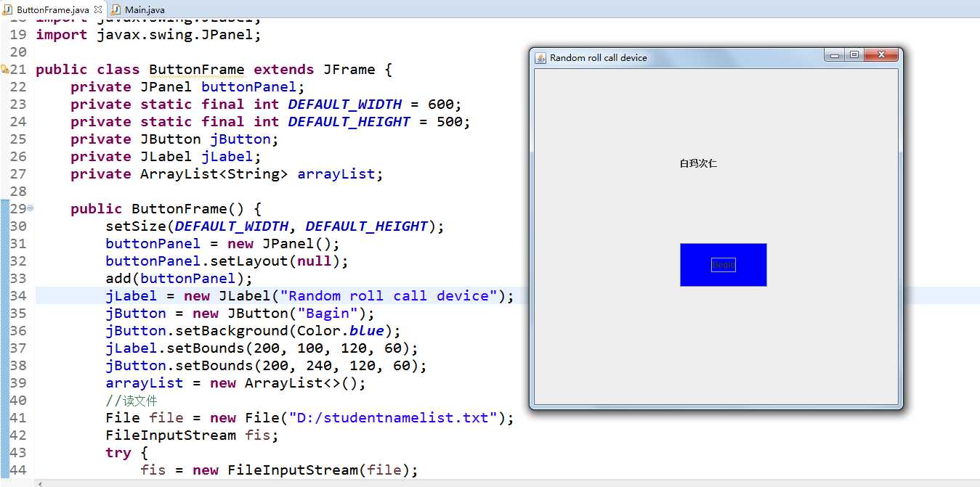This screenshot has width=980, height=487.
Task: Click new ArrayList<>() on line 39
Action: coord(283,383)
